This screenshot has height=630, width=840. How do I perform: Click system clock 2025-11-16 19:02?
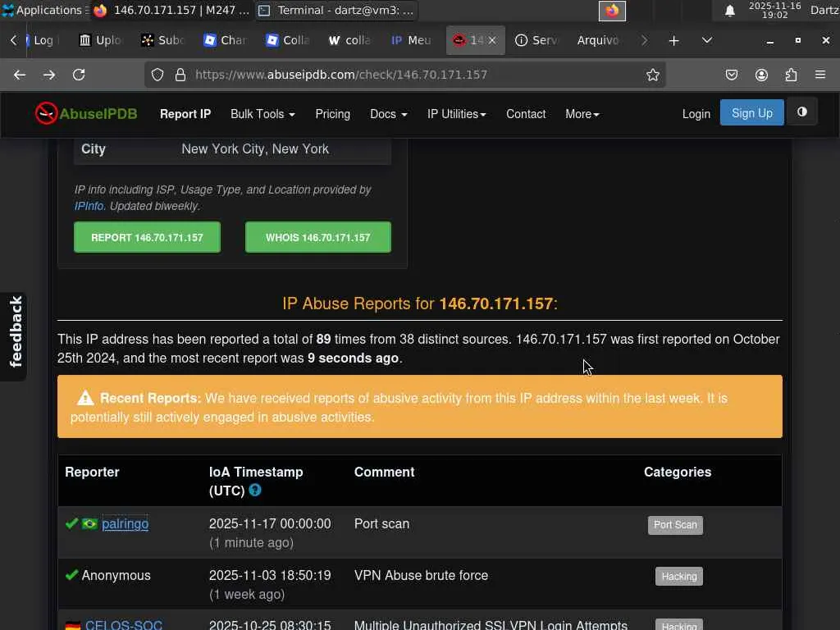click(x=774, y=10)
